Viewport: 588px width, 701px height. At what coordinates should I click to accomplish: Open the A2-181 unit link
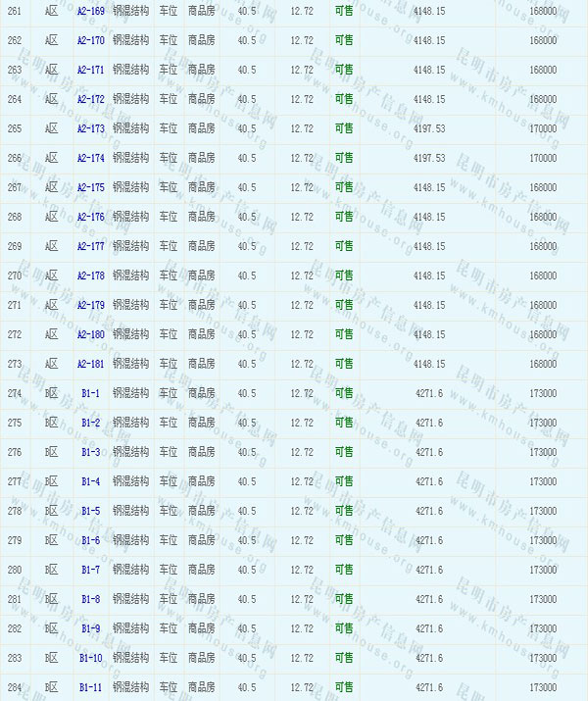click(x=90, y=364)
